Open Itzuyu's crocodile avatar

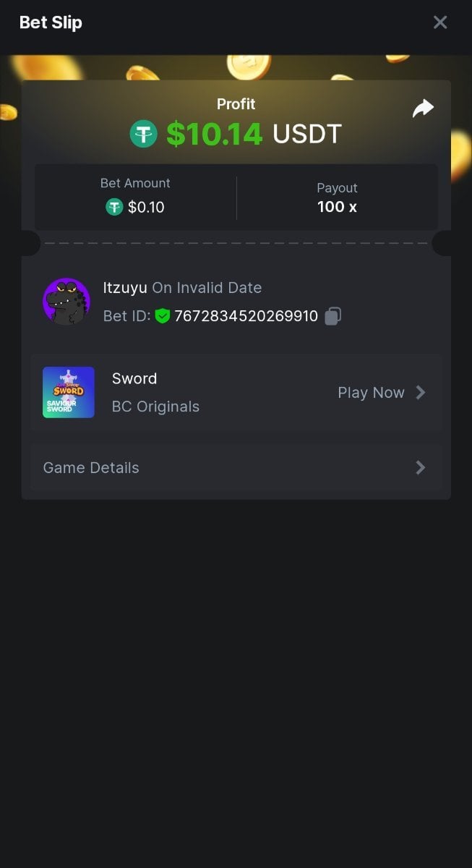coord(66,302)
